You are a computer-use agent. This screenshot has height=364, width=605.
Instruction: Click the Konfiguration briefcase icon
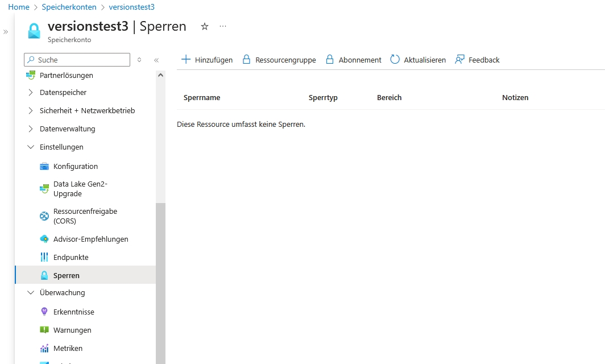[x=44, y=167]
